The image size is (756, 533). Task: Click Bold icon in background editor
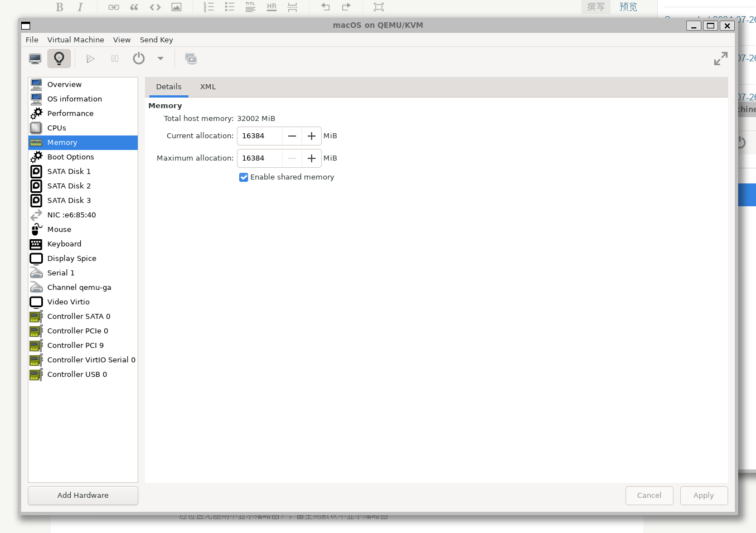click(x=60, y=7)
